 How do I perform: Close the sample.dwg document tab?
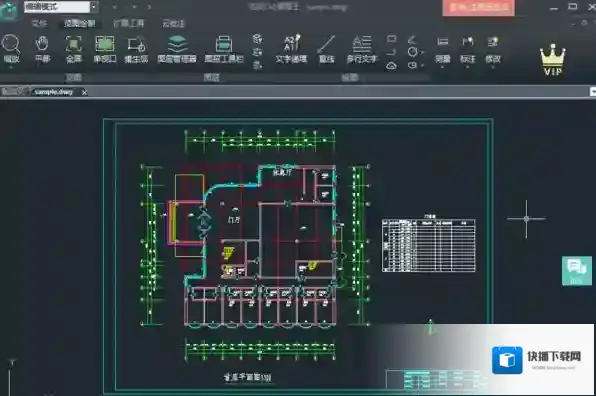(84, 92)
